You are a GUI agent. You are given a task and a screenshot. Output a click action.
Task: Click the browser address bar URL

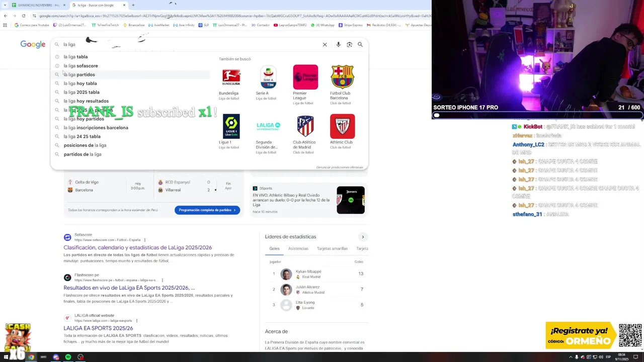click(x=231, y=16)
